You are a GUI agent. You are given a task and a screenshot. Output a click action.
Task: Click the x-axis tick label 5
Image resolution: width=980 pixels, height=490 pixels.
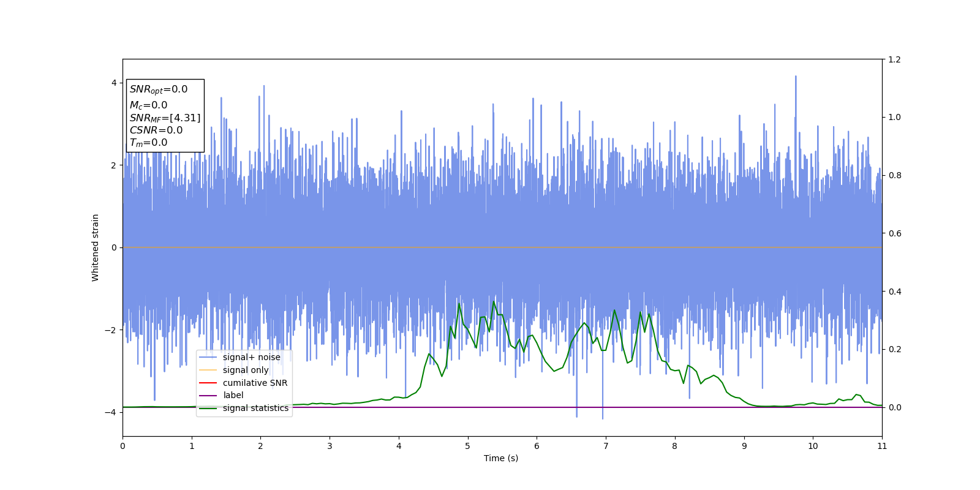point(468,446)
